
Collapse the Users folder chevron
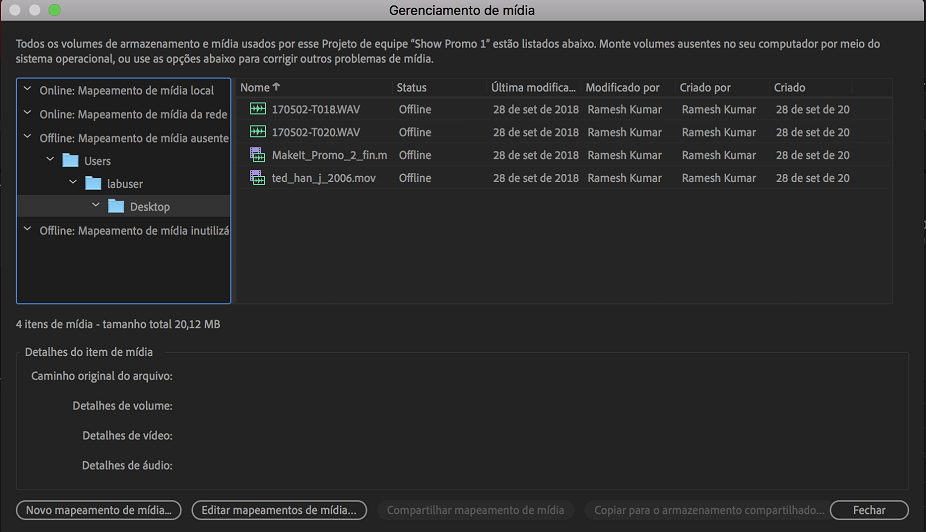(50, 159)
